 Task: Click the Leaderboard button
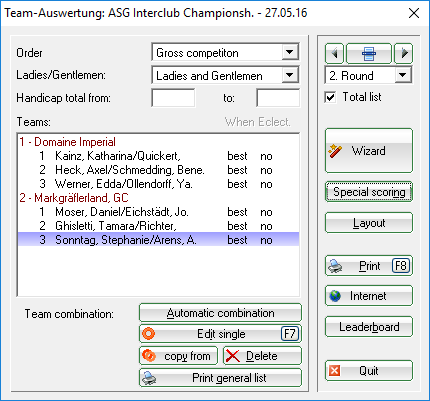coord(369,327)
